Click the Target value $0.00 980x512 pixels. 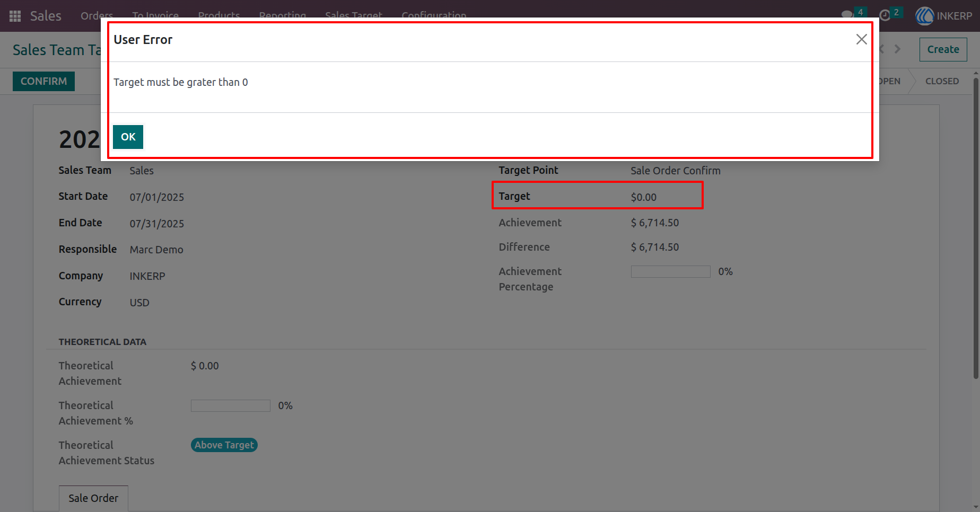643,197
